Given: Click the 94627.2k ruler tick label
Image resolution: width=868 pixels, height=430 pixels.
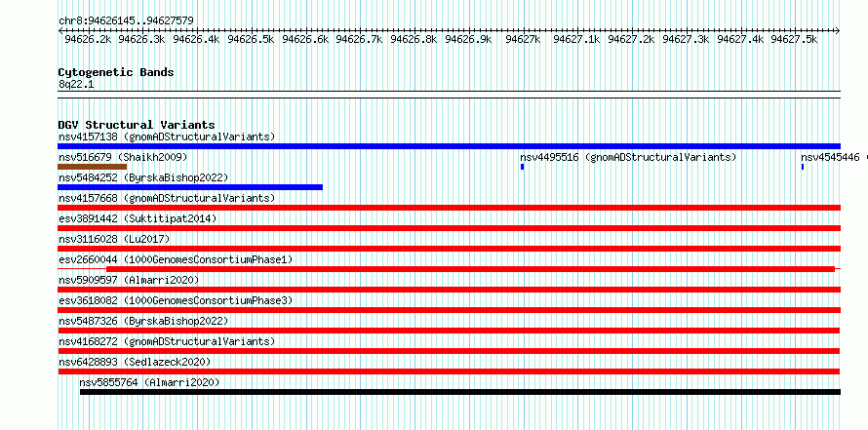Looking at the screenshot, I should [632, 39].
